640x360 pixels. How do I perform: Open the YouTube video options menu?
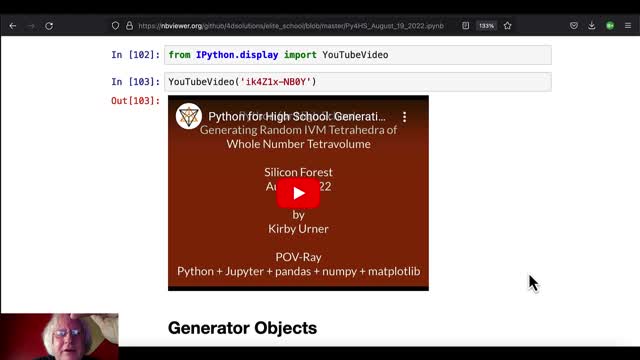[404, 117]
